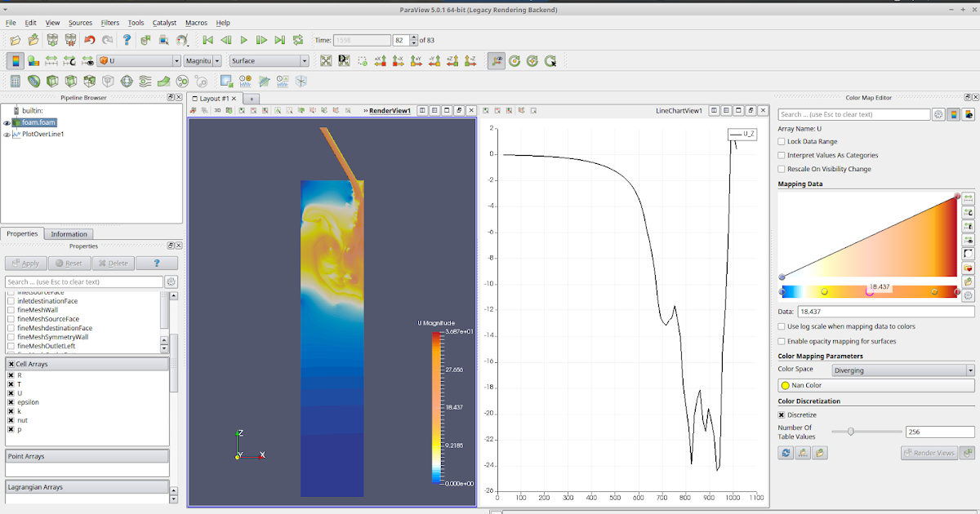Switch to the Information tab

69,234
